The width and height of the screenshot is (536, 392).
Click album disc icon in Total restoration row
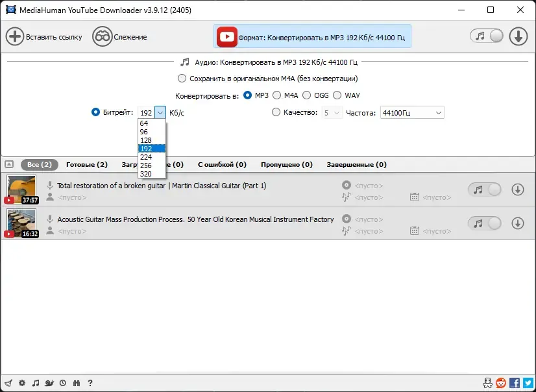click(347, 185)
